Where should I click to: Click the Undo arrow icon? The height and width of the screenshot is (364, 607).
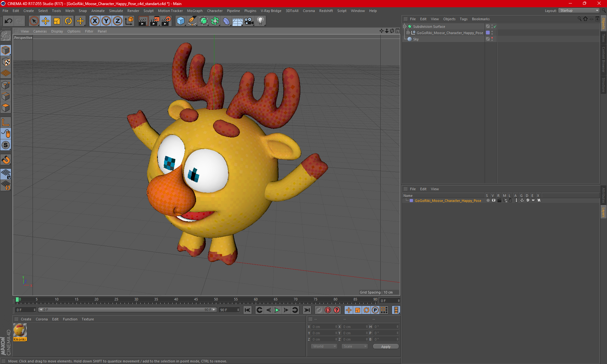[x=9, y=21]
